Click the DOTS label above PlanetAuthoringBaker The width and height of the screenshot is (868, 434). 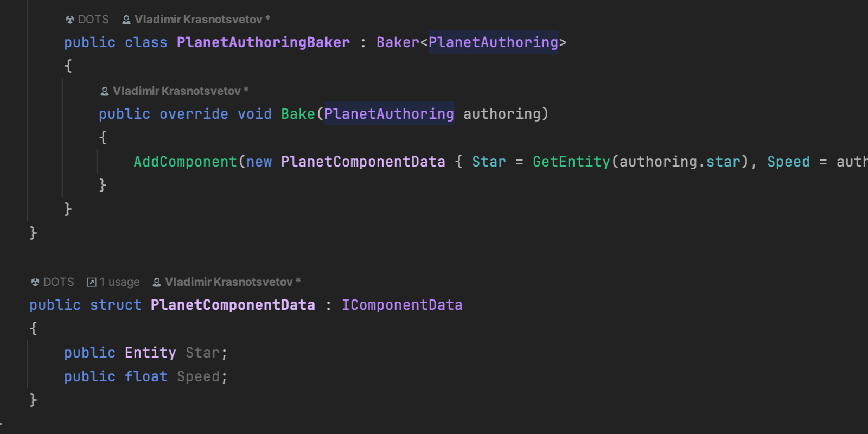93,20
